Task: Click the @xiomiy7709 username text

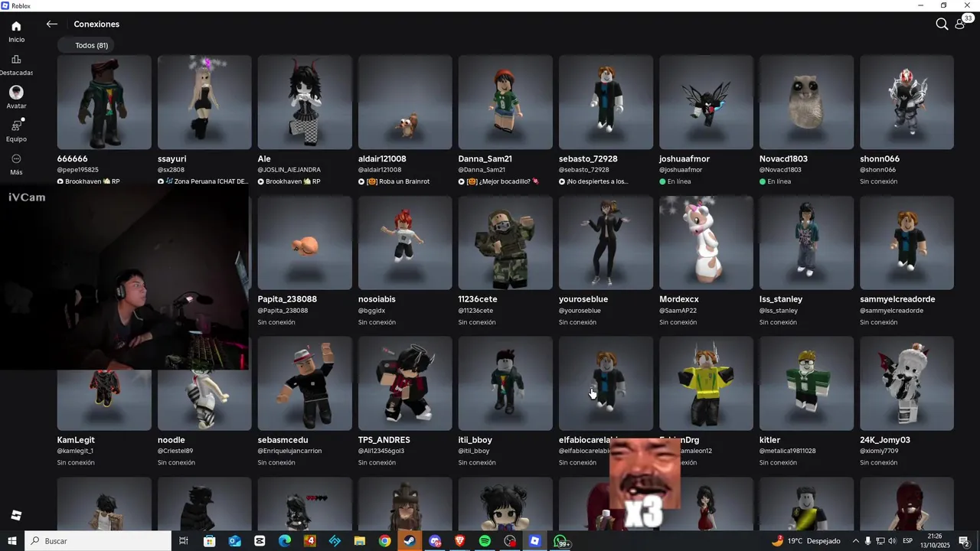Action: [x=879, y=451]
